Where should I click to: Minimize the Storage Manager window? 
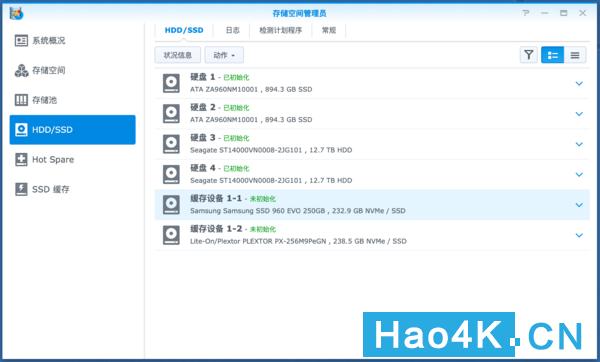click(545, 13)
